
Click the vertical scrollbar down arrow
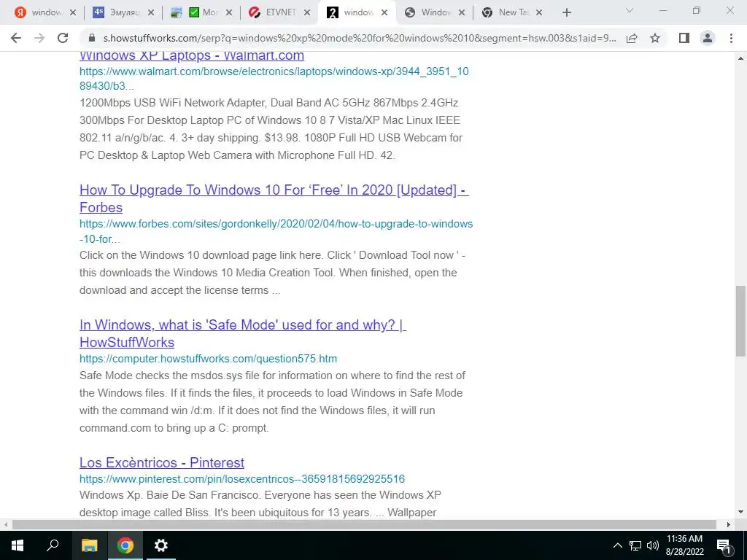pyautogui.click(x=740, y=513)
